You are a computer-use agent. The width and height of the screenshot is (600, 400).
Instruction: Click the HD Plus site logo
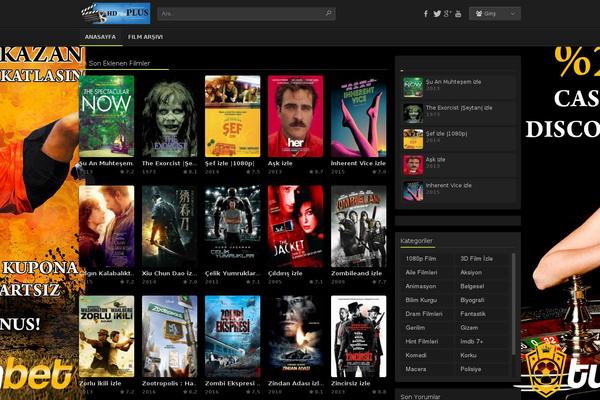[116, 13]
